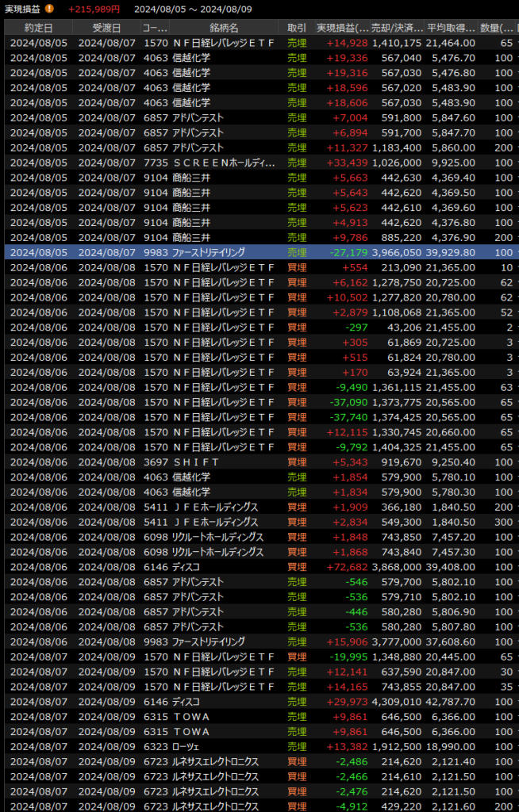Select the highlighted ファーストリテイリング row with -27,179
Screen dimensions: 519x812
[x=259, y=252]
